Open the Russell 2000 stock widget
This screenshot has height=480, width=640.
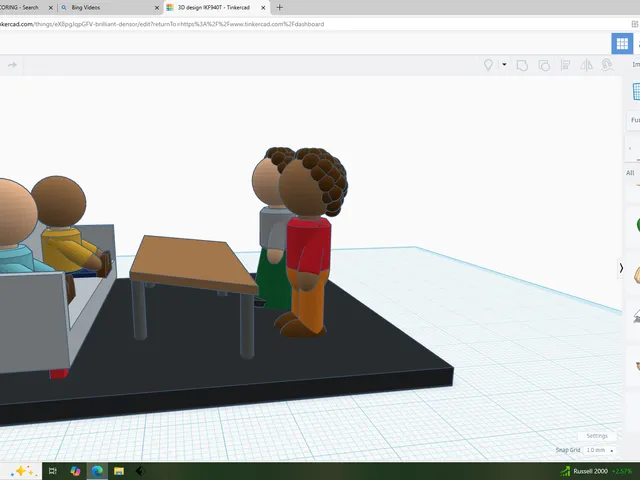595,471
